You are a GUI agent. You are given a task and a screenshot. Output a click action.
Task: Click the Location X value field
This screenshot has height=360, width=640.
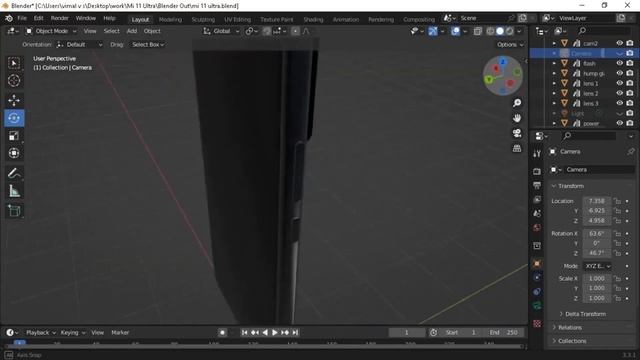597,201
